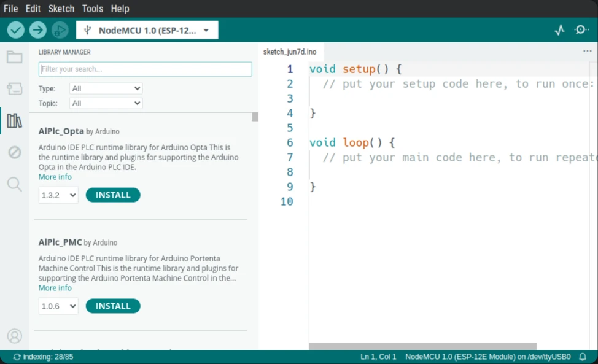Click the LIBRARY MANAGER panel heading
Screen dimensions: 598x364
coord(64,52)
